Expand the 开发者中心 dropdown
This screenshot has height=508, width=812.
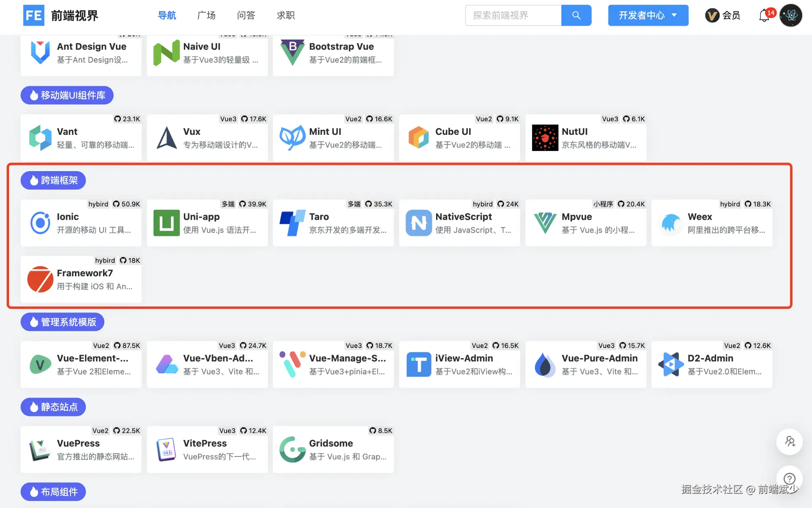click(x=648, y=15)
